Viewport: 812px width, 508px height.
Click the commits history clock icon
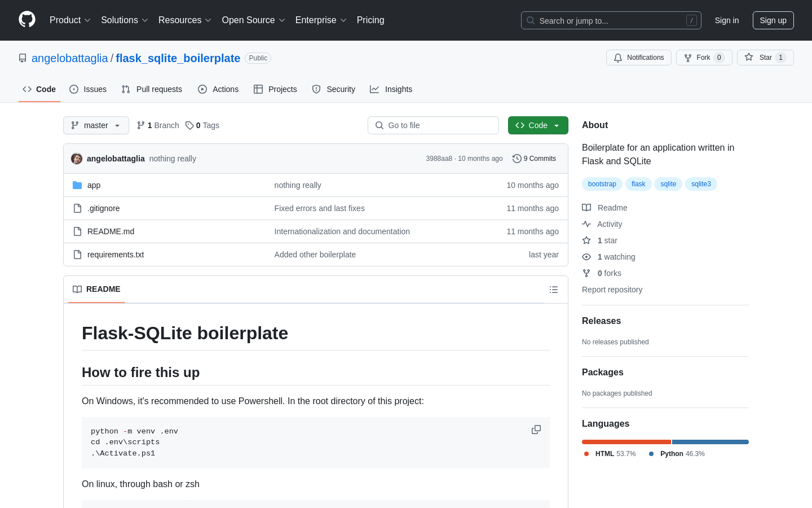pyautogui.click(x=517, y=159)
